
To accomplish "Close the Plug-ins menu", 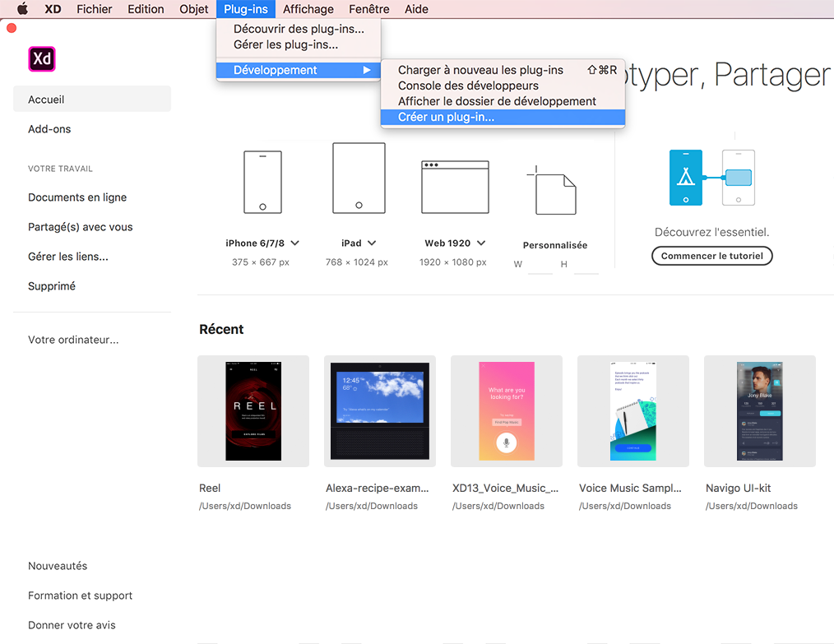I will click(246, 9).
